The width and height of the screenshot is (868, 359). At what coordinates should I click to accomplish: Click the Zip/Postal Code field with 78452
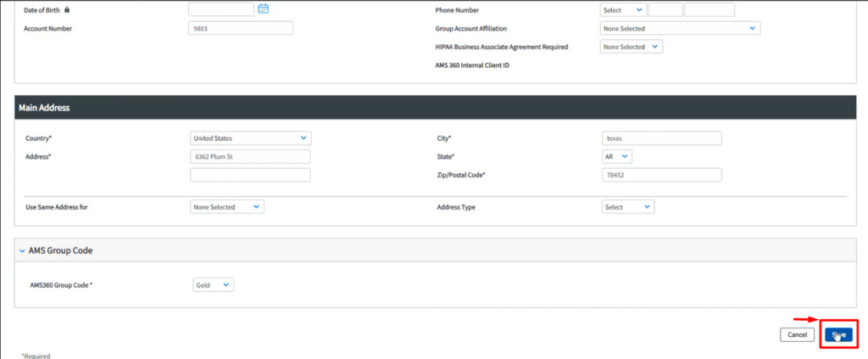(x=660, y=175)
